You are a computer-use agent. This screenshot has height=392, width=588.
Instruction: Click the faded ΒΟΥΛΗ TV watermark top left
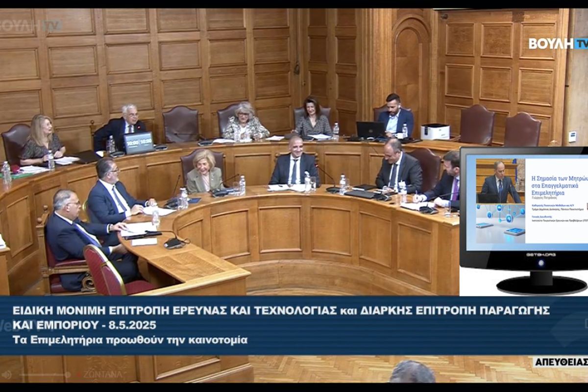pyautogui.click(x=30, y=25)
